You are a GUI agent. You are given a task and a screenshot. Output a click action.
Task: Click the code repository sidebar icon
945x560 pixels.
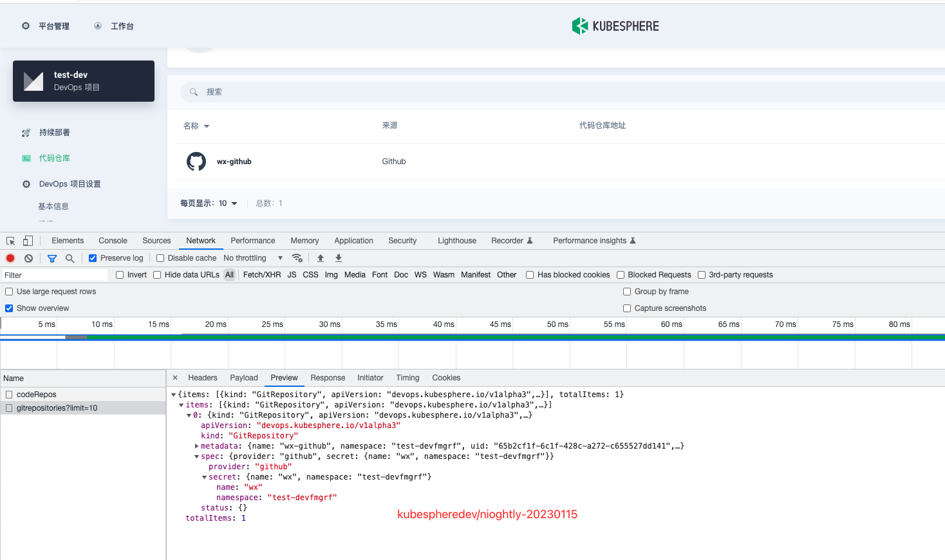click(x=26, y=158)
